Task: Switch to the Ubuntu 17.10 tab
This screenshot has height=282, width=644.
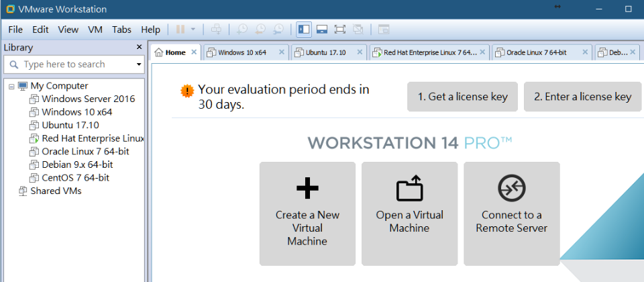Action: coord(325,52)
